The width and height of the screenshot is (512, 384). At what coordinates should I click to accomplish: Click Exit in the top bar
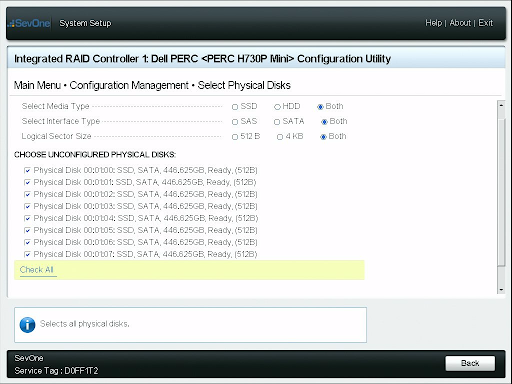[x=486, y=23]
